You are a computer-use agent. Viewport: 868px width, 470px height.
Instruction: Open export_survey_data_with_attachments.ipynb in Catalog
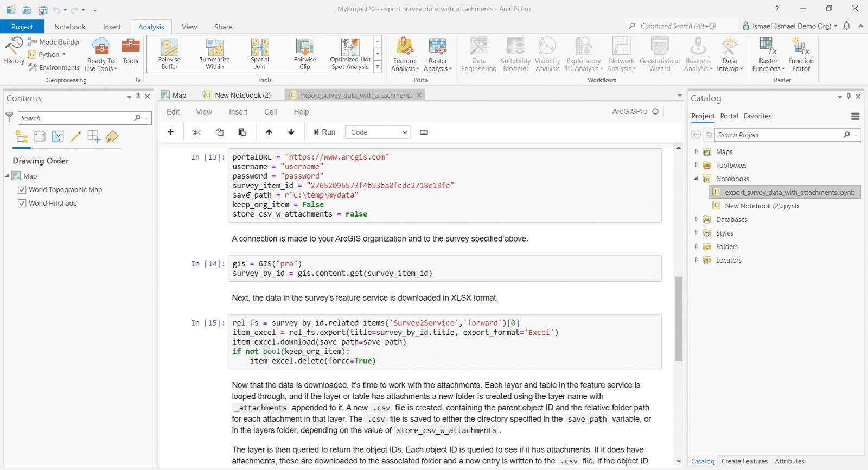click(784, 192)
